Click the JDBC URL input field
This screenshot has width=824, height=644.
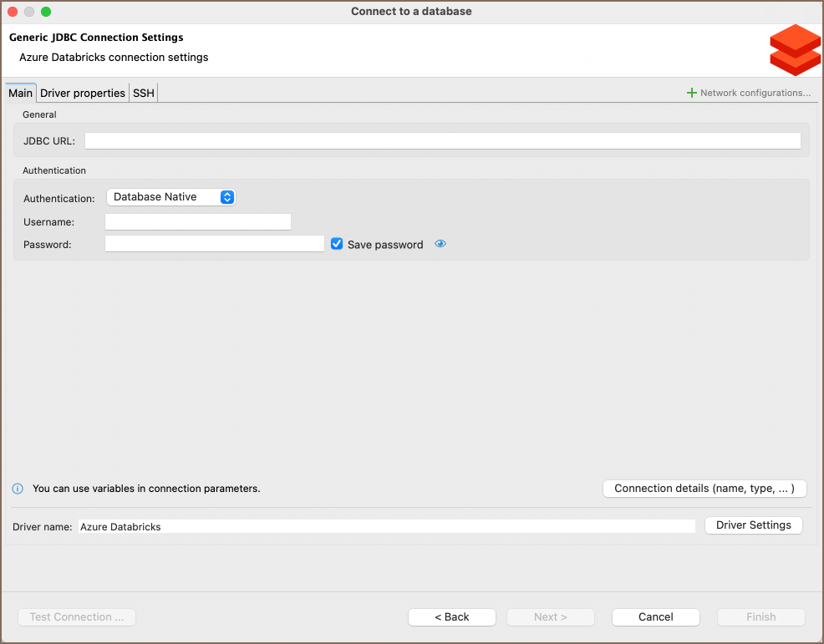[x=442, y=141]
